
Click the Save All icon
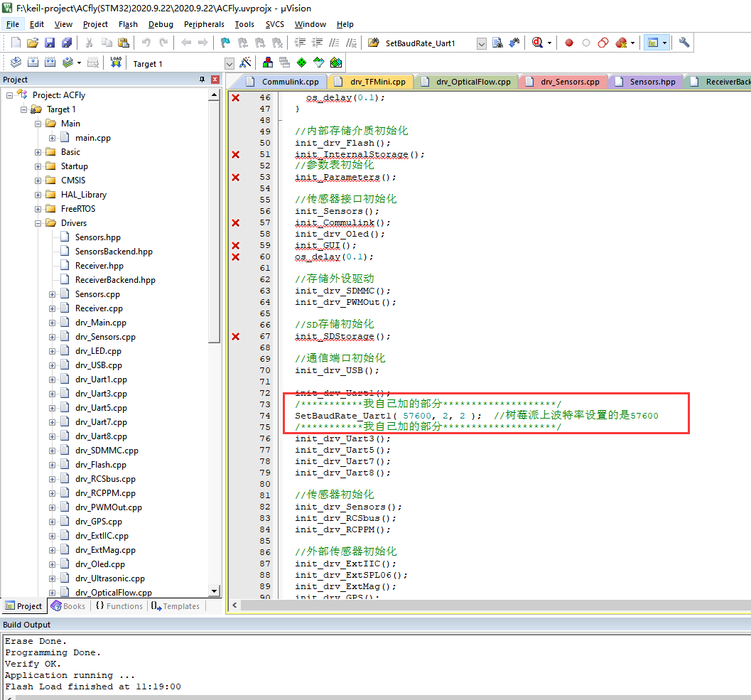[67, 43]
